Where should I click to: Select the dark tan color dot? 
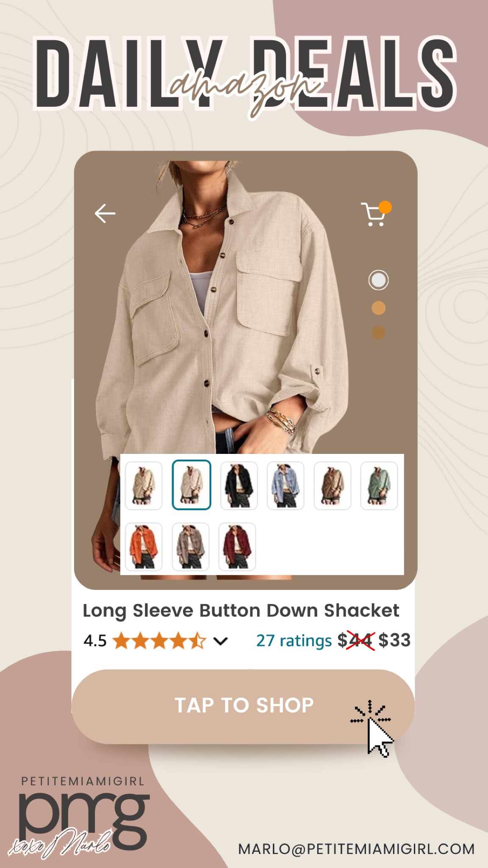378,333
